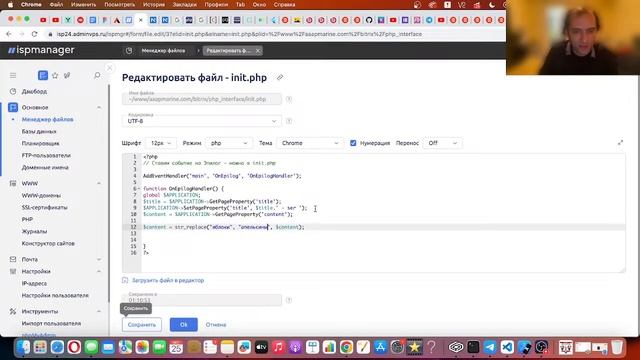
Task: Open the Тема Chrome dropdown
Action: pos(310,143)
